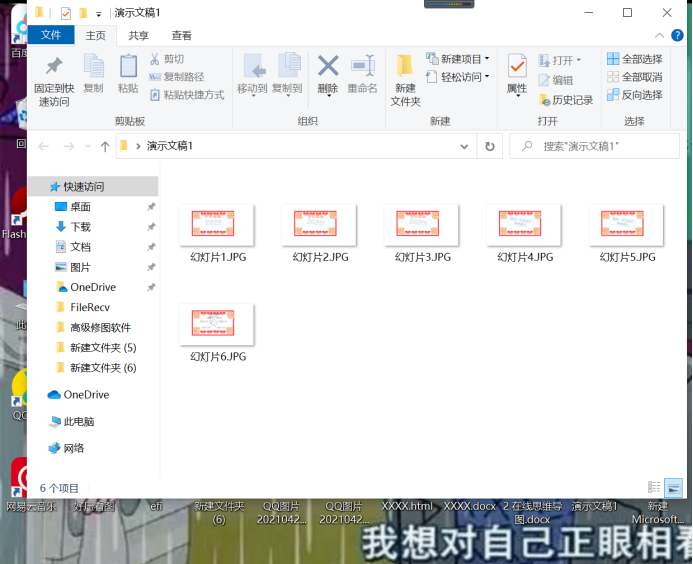The image size is (693, 564).
Task: Click the Pin to Quick access icon
Action: (x=54, y=66)
